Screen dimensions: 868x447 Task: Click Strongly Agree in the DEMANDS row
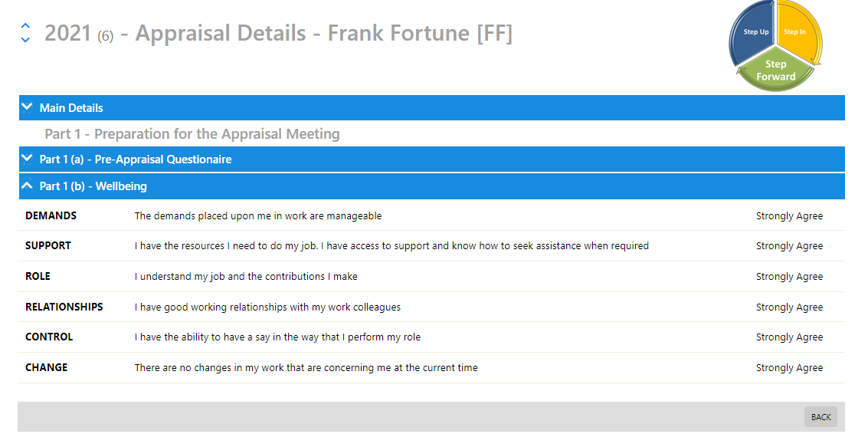pos(789,216)
